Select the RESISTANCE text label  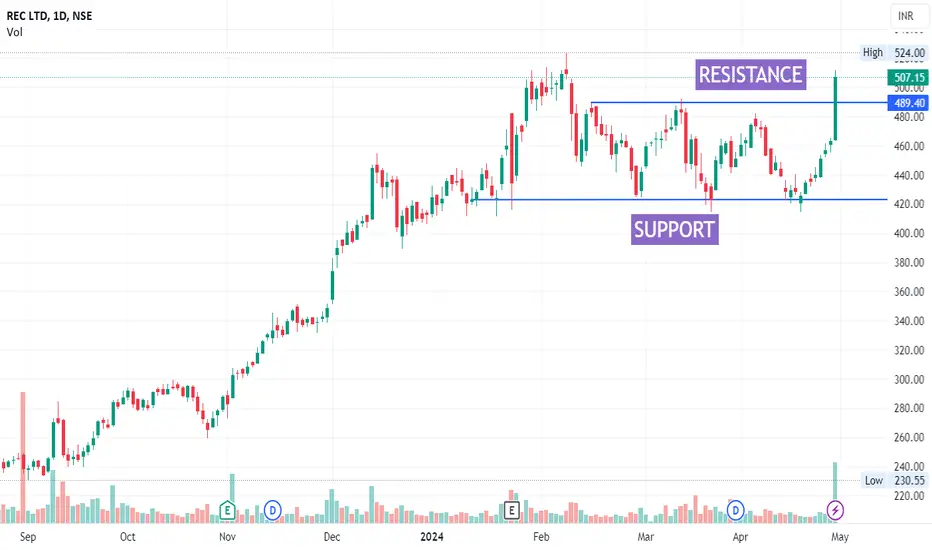tap(751, 75)
